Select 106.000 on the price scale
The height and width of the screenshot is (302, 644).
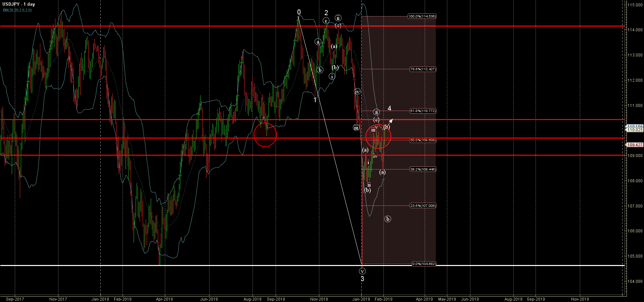[x=635, y=231]
